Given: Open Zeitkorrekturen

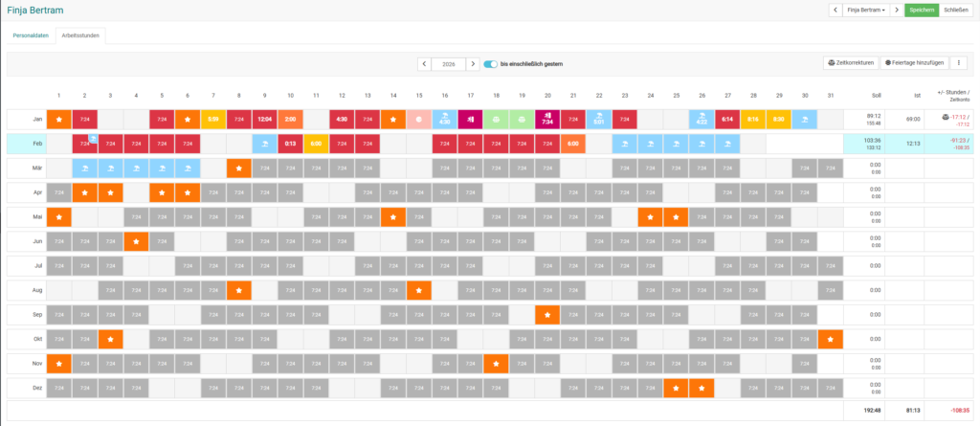Looking at the screenshot, I should 851,63.
